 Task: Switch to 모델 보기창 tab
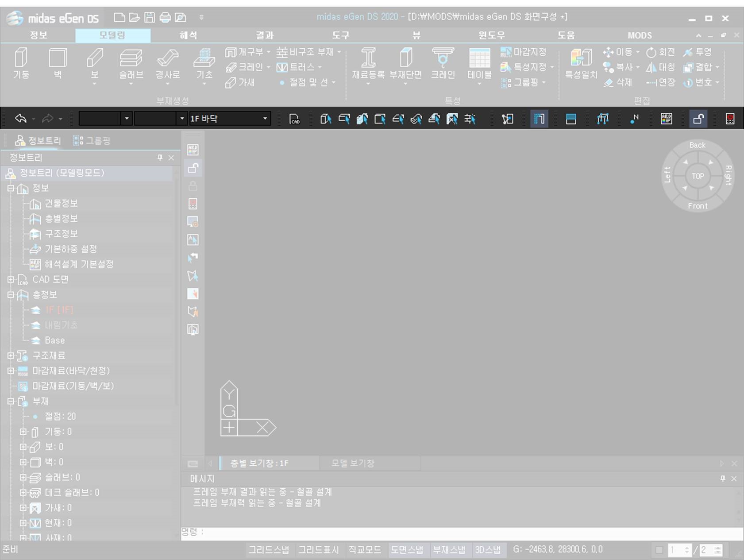(353, 463)
